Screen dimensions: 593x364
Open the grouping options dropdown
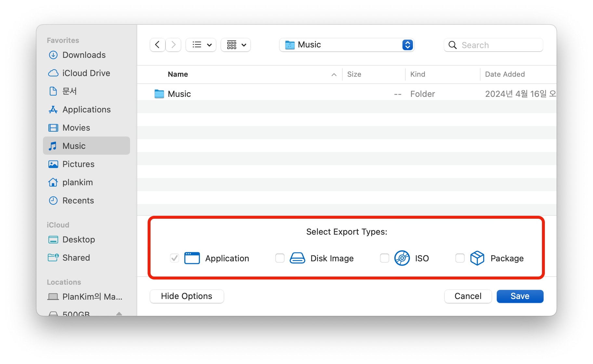click(x=236, y=45)
